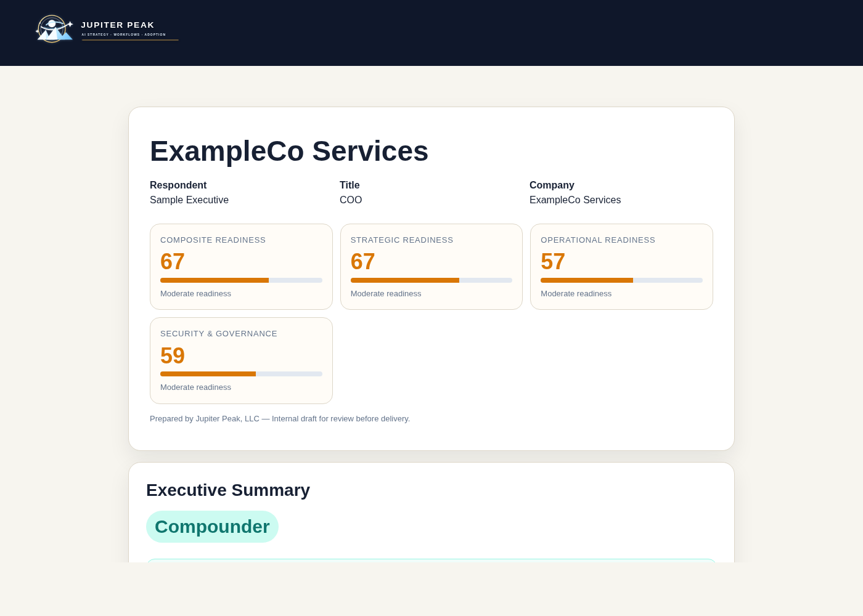This screenshot has width=863, height=616.
Task: Click the Prepared by Jupiter Peak footnote
Action: tap(280, 419)
